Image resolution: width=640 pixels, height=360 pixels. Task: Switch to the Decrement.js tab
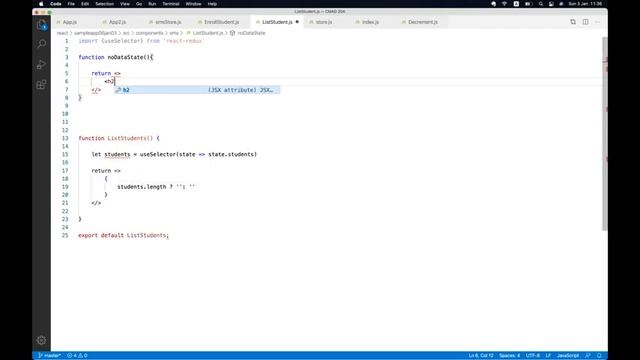point(423,22)
